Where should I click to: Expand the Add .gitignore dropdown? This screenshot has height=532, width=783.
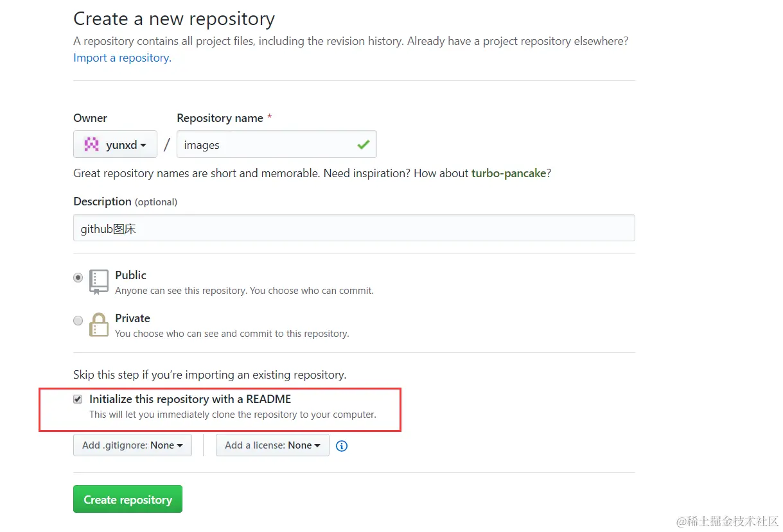coord(132,445)
